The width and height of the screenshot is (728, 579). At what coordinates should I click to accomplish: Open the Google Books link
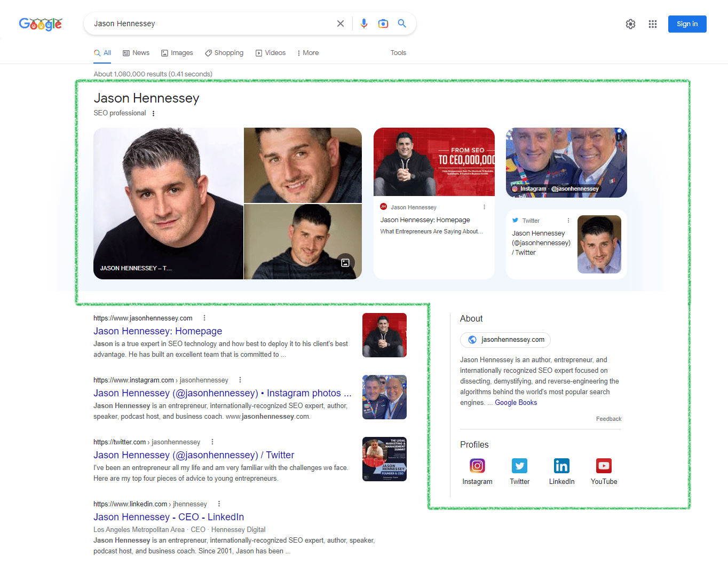(516, 403)
